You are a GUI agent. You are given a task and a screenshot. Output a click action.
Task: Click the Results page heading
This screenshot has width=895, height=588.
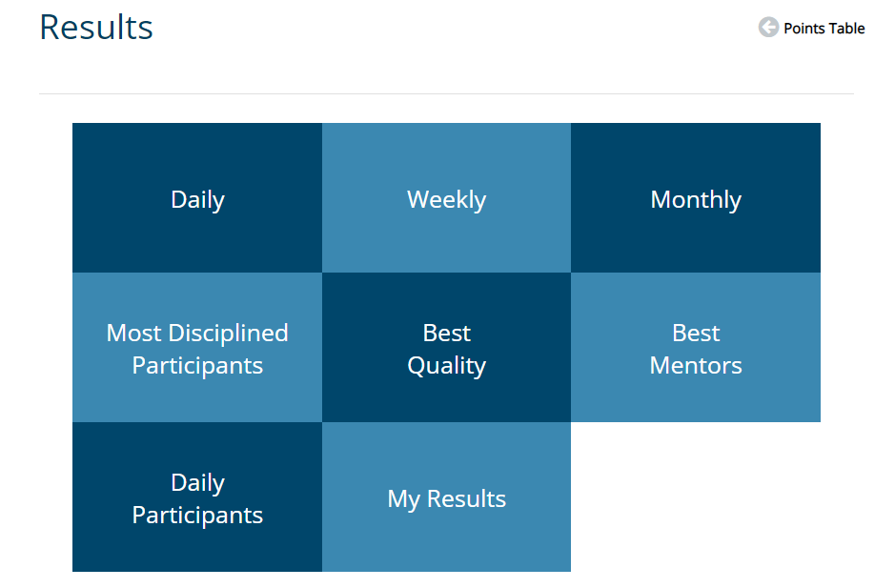click(x=96, y=27)
